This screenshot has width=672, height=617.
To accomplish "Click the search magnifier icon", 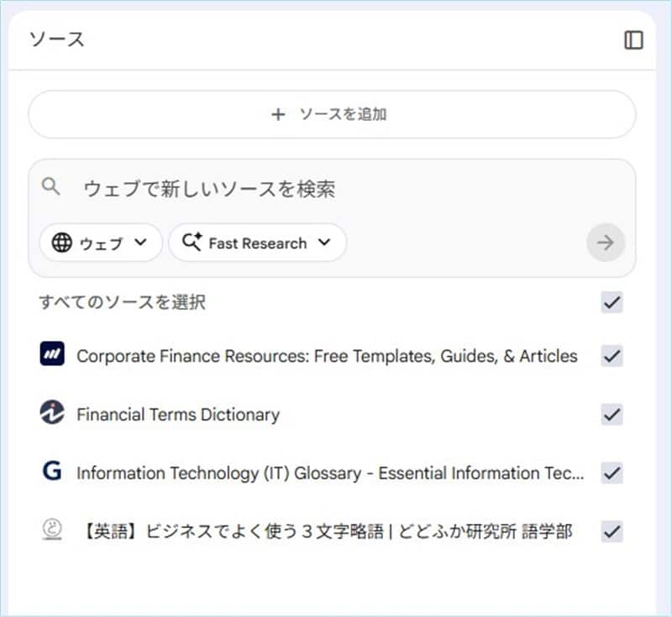I will (x=52, y=187).
